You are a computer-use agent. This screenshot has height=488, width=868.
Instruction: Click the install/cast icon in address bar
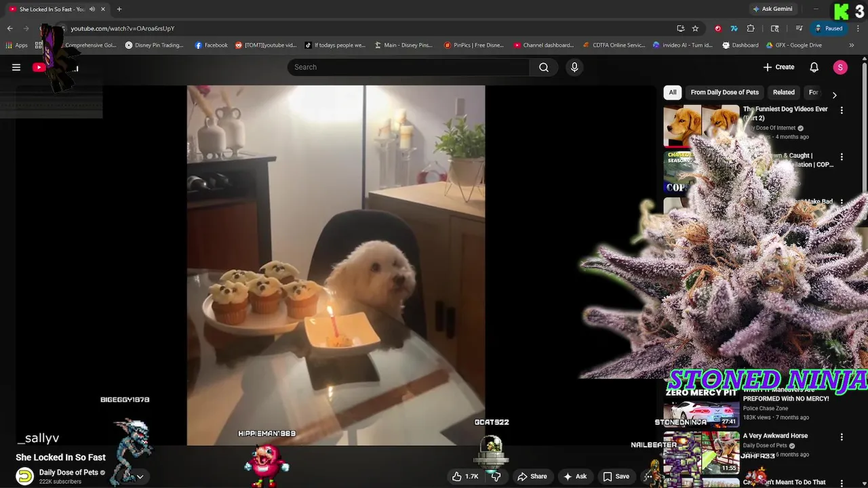(x=680, y=28)
